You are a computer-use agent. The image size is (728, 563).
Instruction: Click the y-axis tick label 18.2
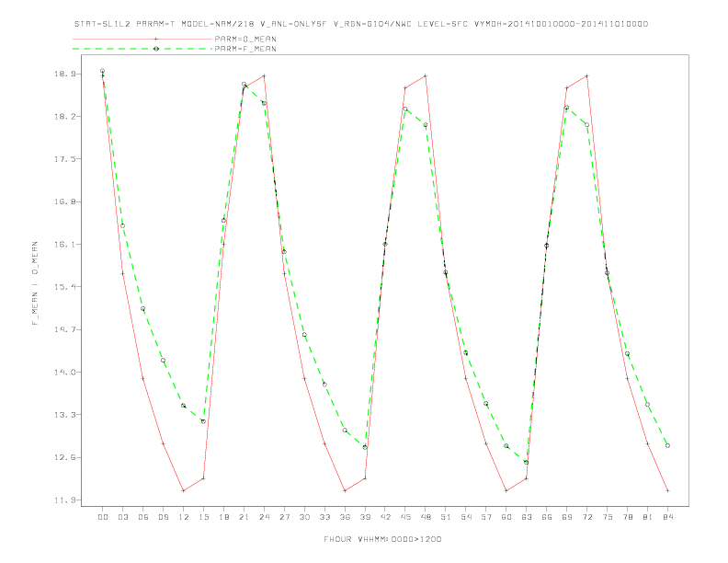64,117
